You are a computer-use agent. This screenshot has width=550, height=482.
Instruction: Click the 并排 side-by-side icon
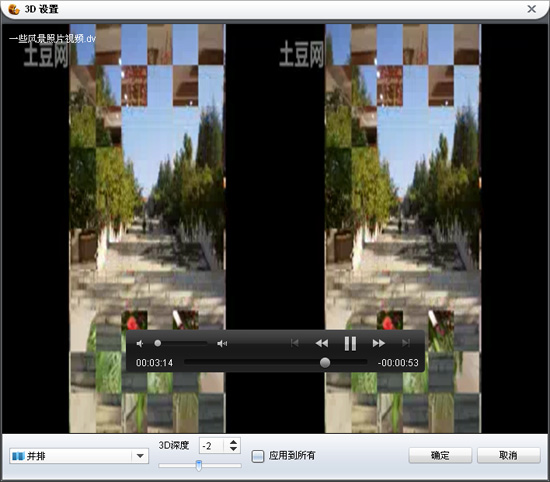[18, 456]
